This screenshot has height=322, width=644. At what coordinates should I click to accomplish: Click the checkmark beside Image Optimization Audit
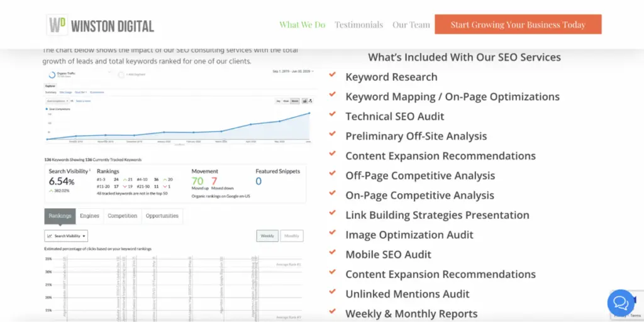click(x=333, y=234)
